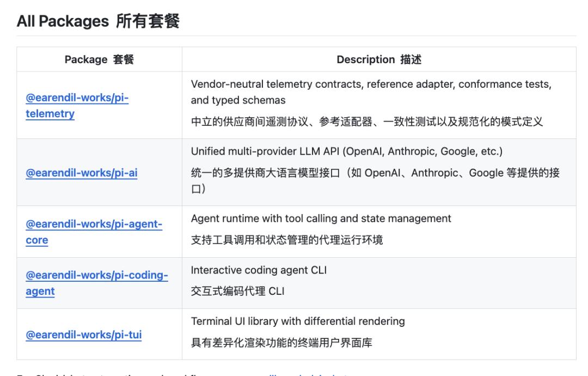The width and height of the screenshot is (588, 376).
Task: Follow the @earendil-works/pi-agent-core link
Action: [x=94, y=232]
